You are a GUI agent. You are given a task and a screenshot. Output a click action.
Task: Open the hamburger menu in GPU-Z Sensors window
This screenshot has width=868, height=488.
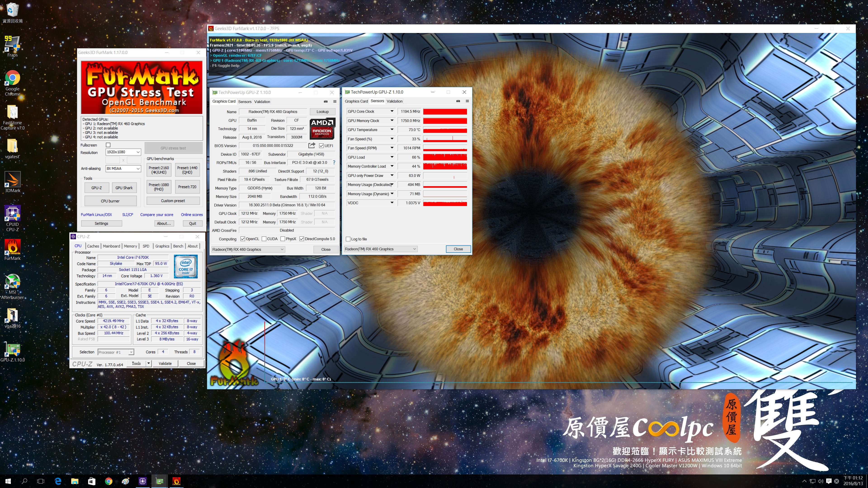pos(467,101)
